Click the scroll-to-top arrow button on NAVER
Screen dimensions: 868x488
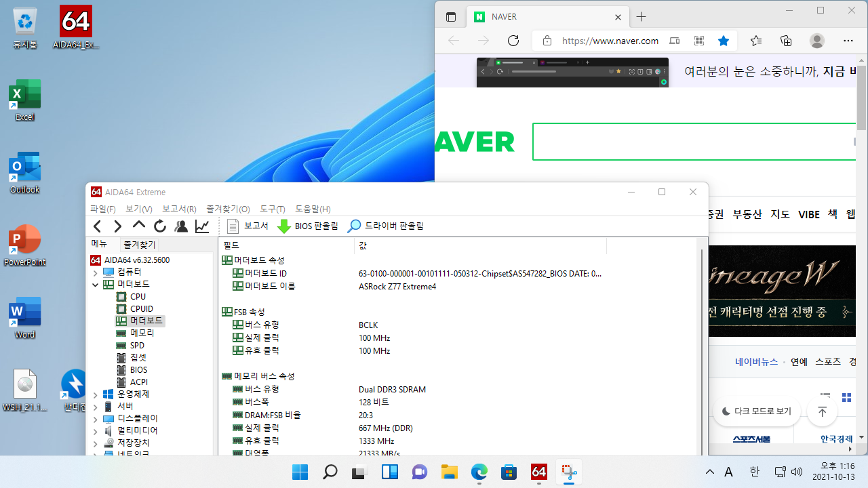823,411
